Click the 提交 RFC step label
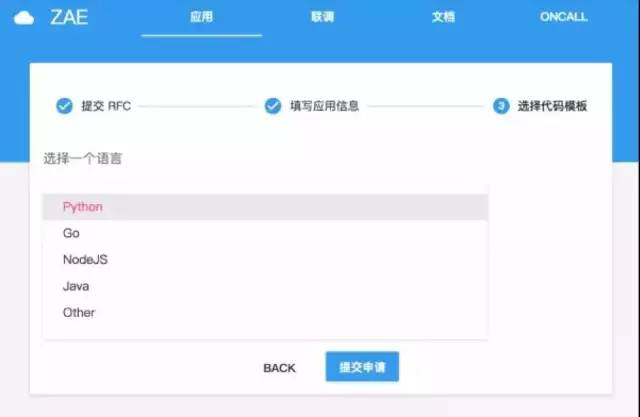This screenshot has width=640, height=417. [106, 106]
